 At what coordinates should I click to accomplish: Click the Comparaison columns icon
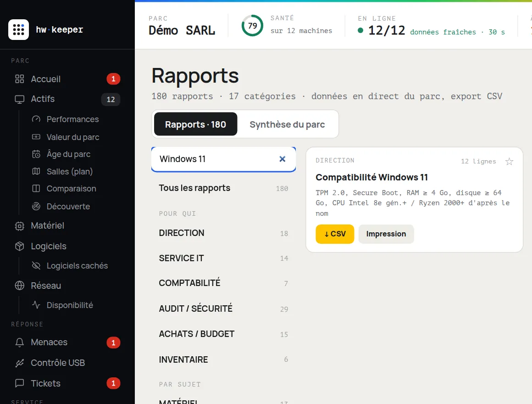[x=36, y=188]
